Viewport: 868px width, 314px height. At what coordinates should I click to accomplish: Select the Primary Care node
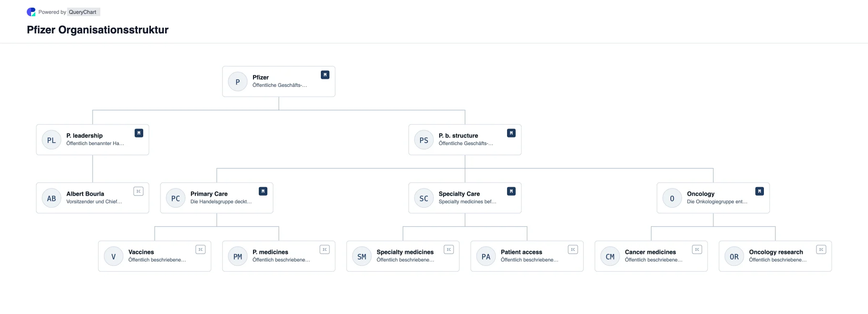pyautogui.click(x=217, y=198)
